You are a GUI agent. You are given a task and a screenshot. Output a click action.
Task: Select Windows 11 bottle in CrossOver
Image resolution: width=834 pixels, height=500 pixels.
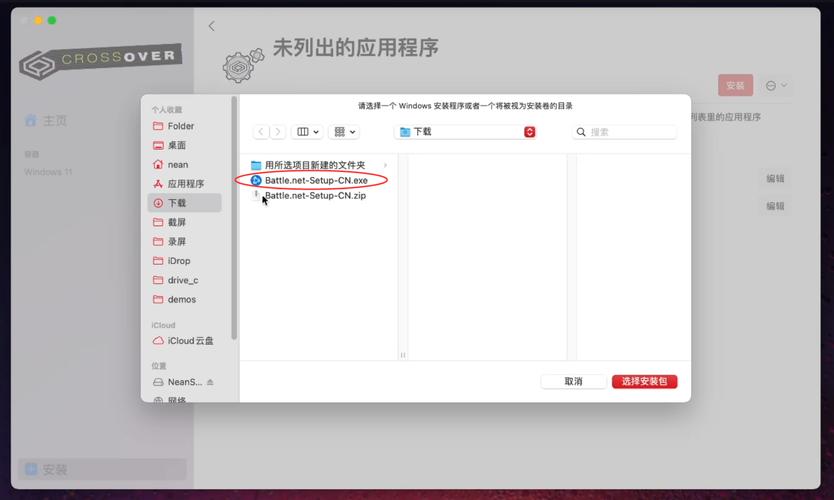tap(48, 172)
